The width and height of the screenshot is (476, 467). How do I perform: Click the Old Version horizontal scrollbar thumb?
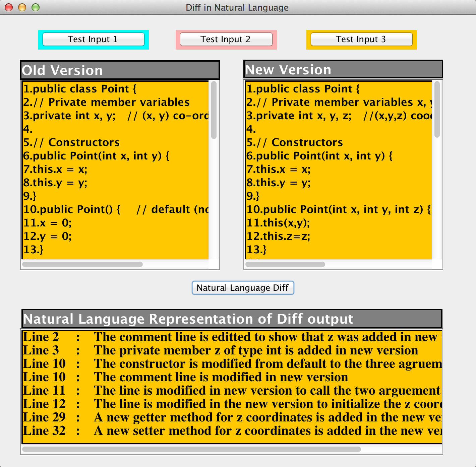(x=82, y=264)
